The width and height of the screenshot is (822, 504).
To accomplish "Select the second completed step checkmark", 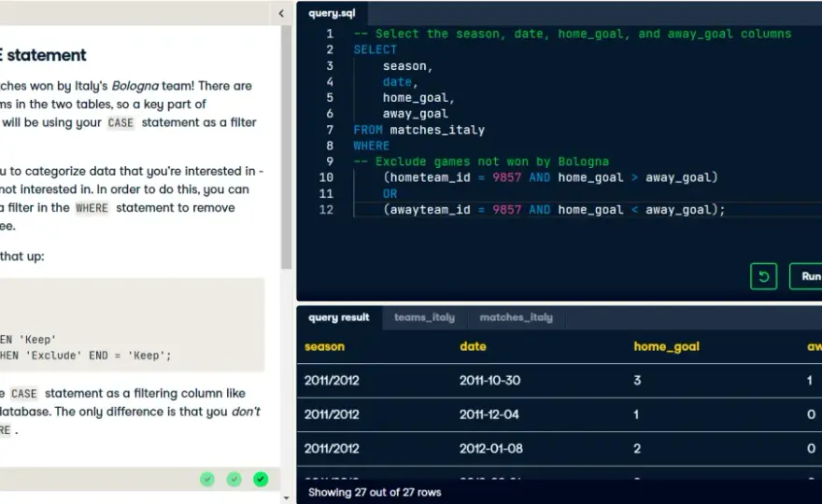I will pos(234,479).
